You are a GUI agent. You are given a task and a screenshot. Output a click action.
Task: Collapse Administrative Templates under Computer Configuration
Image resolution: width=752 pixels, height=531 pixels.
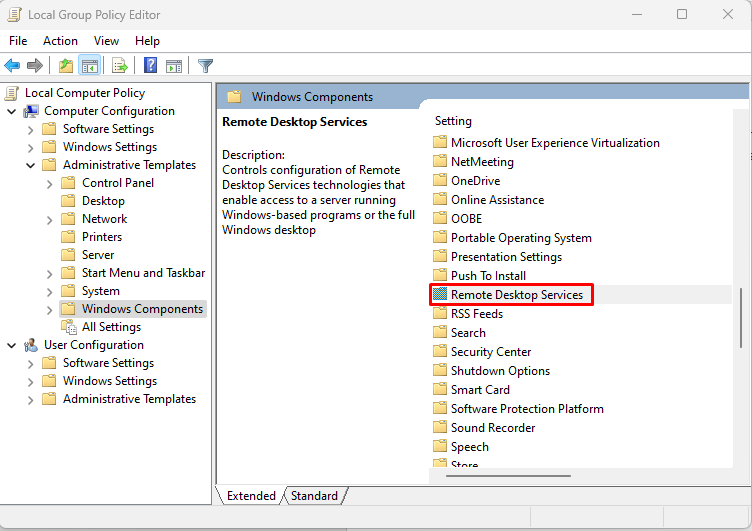point(30,165)
